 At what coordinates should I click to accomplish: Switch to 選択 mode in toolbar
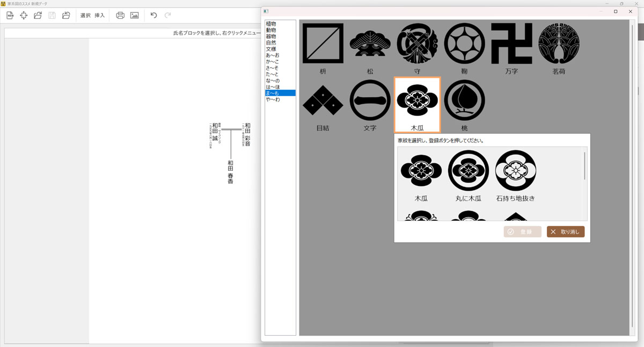point(85,16)
